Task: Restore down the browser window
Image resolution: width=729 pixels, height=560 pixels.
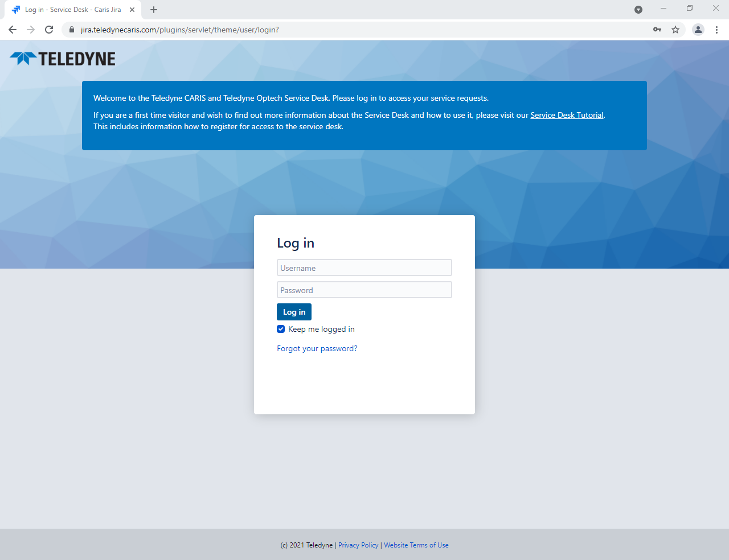Action: (x=690, y=8)
